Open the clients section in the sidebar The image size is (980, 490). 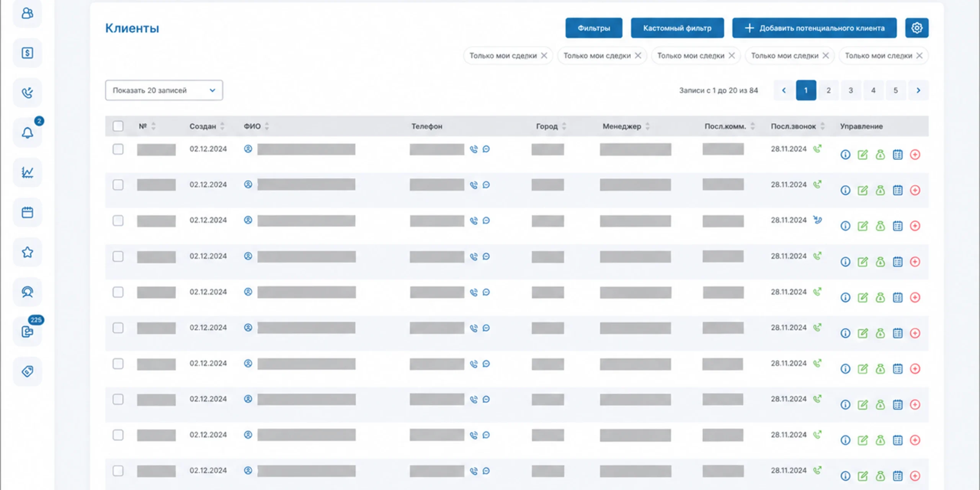coord(27,13)
